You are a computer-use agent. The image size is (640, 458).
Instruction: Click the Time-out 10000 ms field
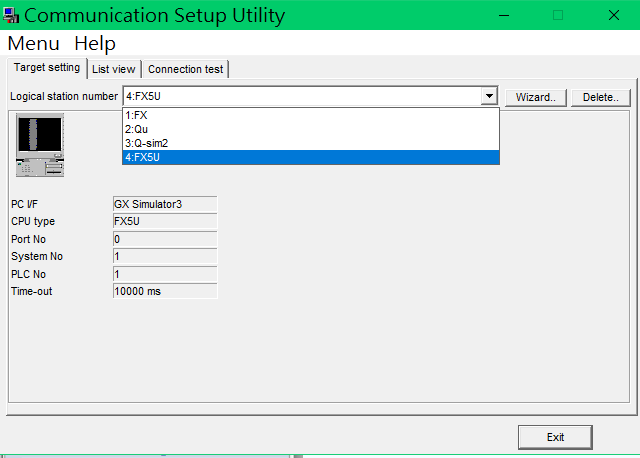164,291
